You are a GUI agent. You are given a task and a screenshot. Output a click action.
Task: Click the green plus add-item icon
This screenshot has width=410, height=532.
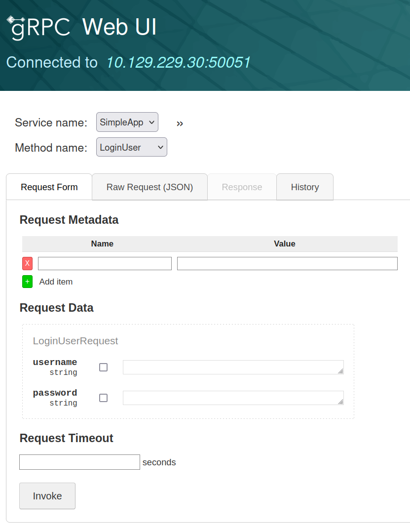(27, 282)
